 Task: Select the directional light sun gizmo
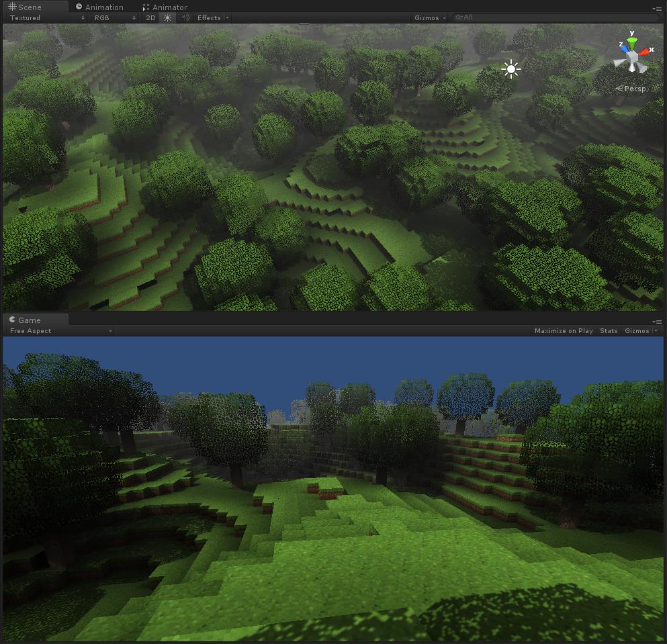(511, 69)
